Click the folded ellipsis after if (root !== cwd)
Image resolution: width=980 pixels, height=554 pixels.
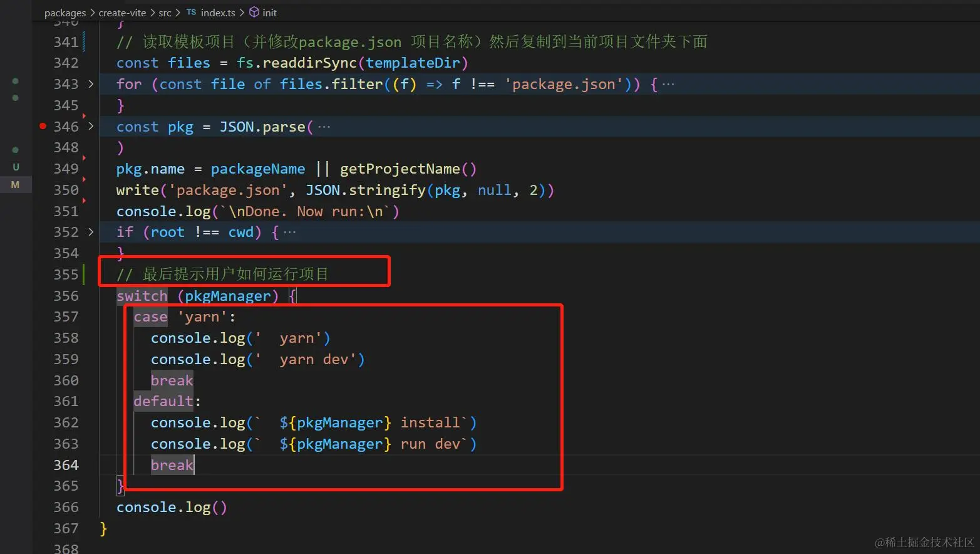pos(289,233)
